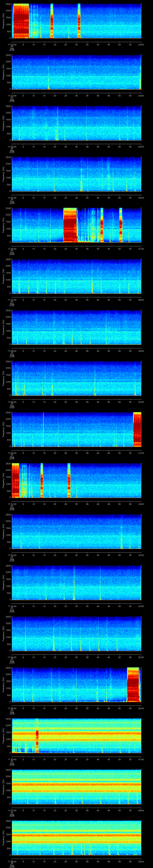Click the Frequency (Hz) axis label of 17:29:00 spectrogram
The image size is (153, 868).
[4, 378]
